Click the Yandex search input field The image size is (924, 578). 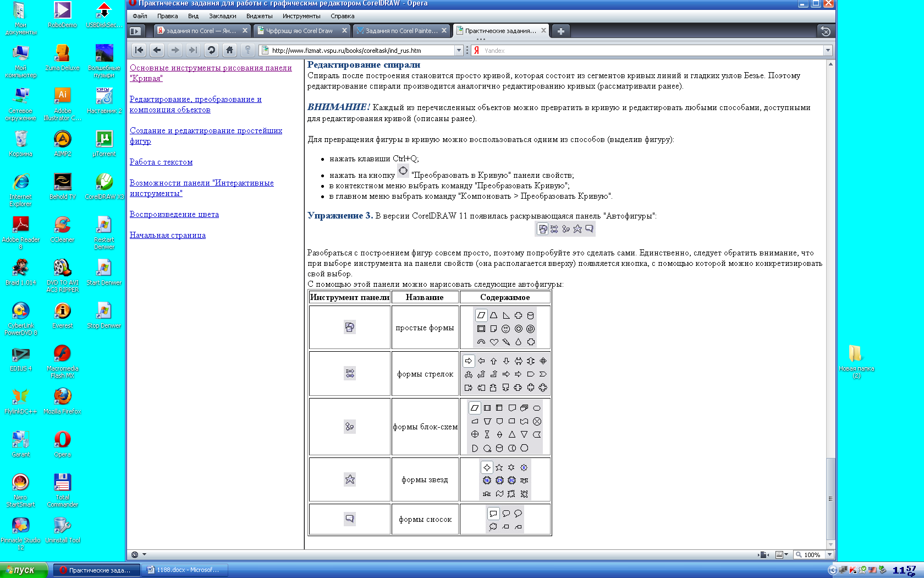[x=652, y=50]
